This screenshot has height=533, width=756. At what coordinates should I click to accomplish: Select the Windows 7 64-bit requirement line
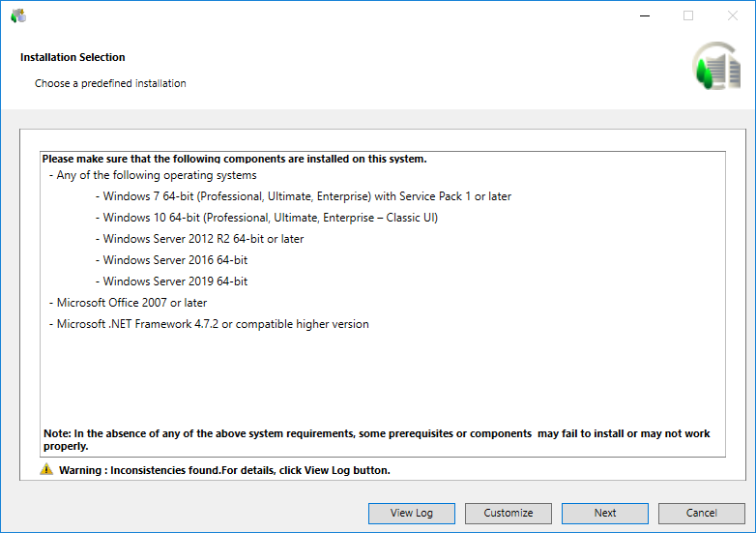306,196
